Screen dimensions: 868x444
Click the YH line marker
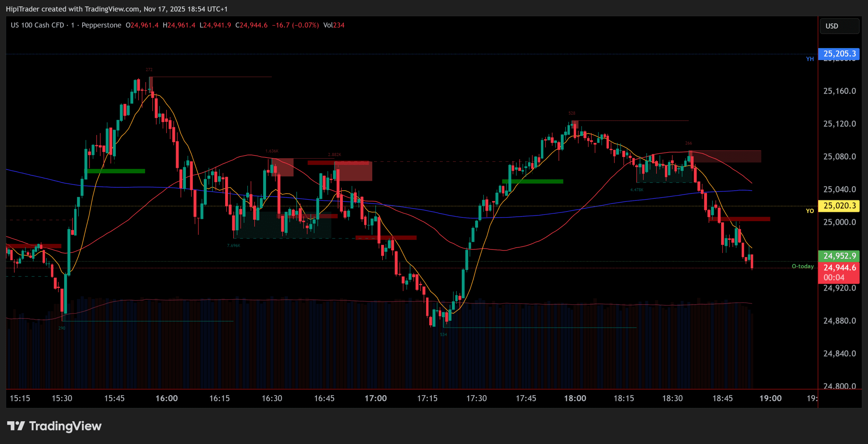(810, 59)
